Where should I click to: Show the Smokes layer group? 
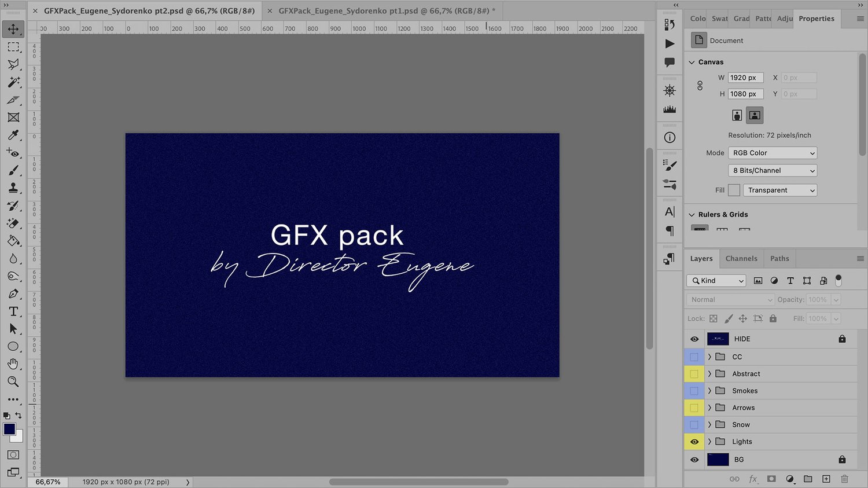(x=694, y=391)
